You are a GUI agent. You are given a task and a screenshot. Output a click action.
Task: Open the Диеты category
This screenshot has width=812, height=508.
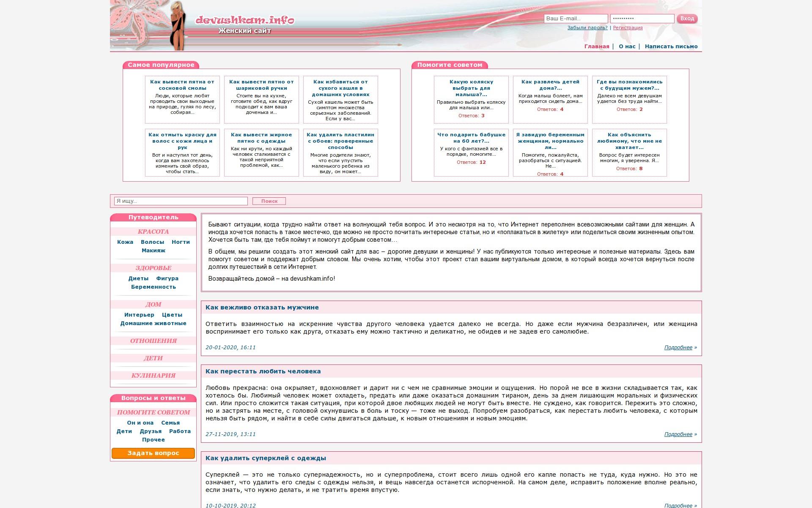(138, 279)
